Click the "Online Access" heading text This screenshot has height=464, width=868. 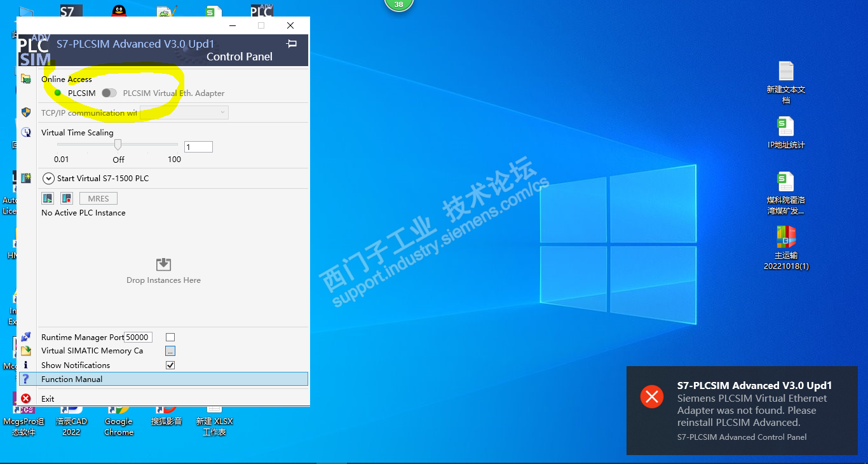[67, 79]
